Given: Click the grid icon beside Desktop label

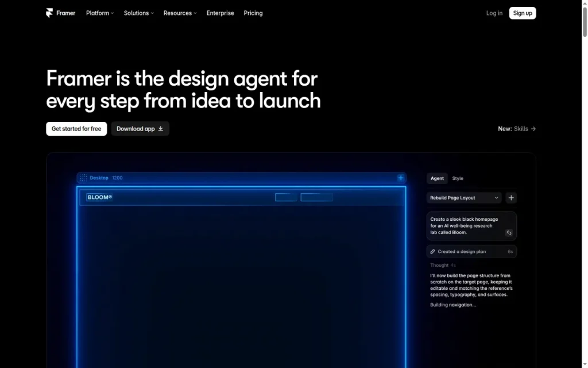Looking at the screenshot, I should click(83, 178).
